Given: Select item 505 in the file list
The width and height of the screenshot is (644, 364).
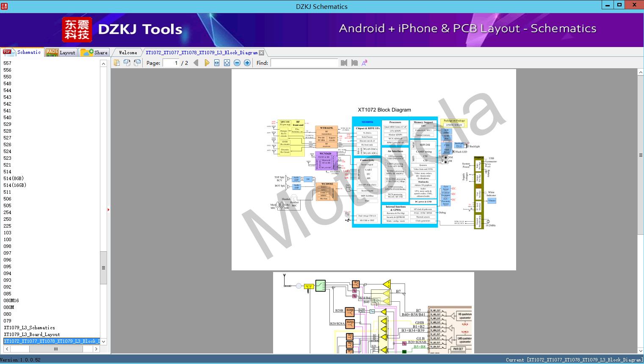Looking at the screenshot, I should pyautogui.click(x=8, y=206).
